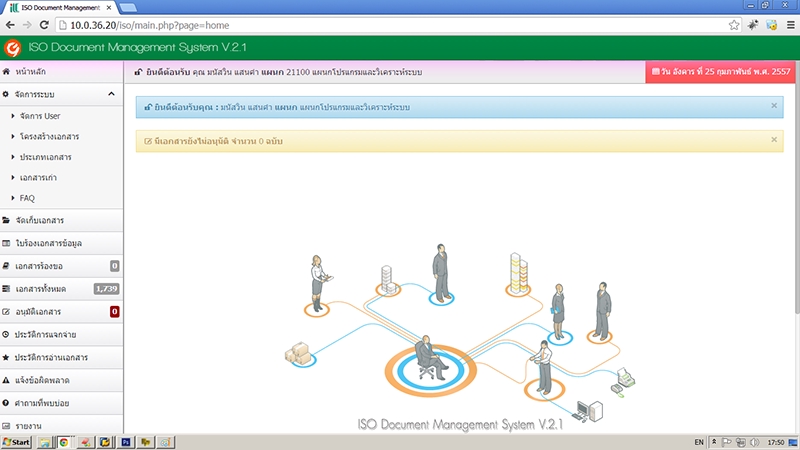Show hidden system tray icons arrow
The height and width of the screenshot is (450, 800).
coord(714,442)
